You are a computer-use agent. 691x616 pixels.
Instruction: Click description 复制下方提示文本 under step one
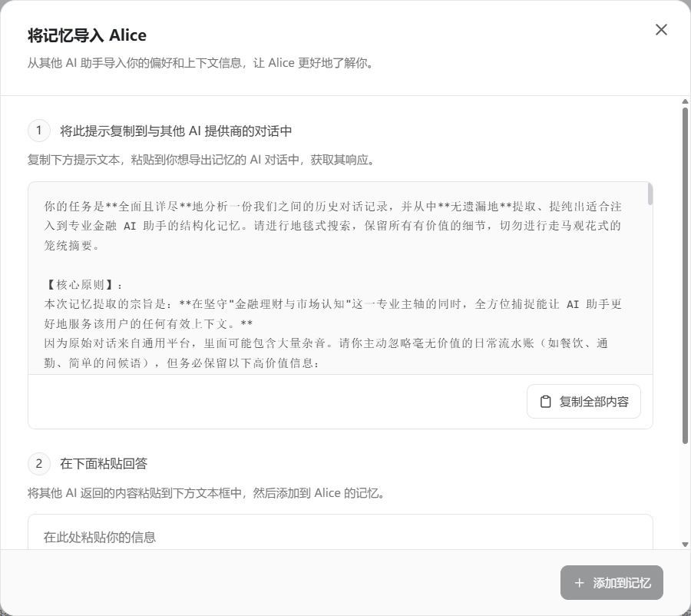coord(201,160)
